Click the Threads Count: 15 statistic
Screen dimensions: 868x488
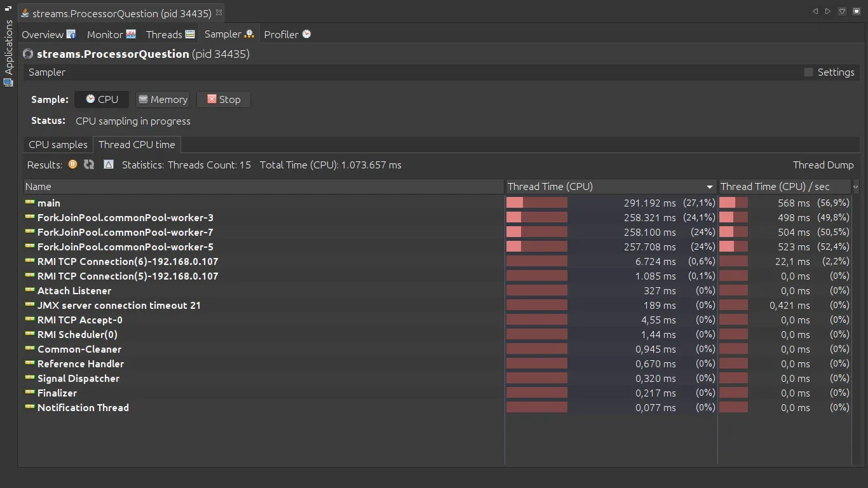click(209, 165)
